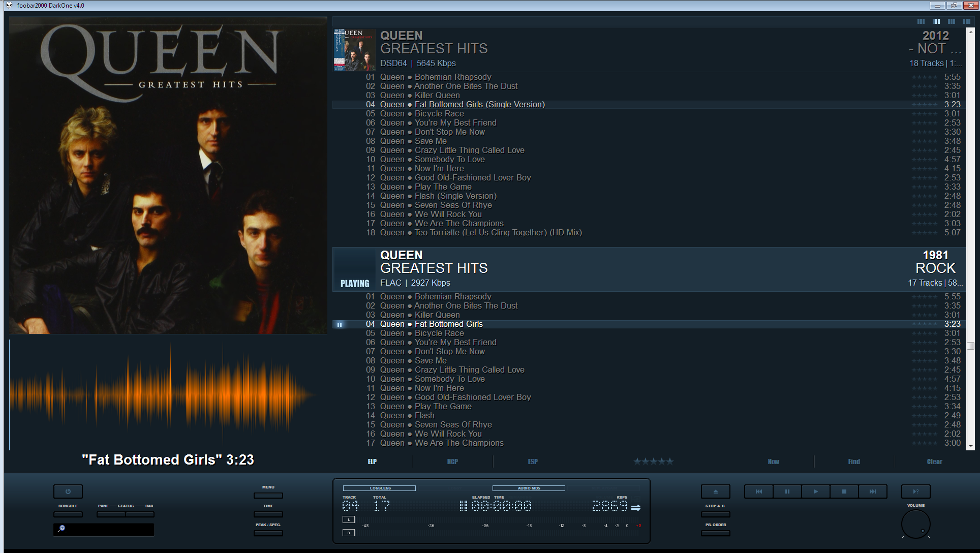Toggle the PEAK / SPEC. button

pyautogui.click(x=268, y=533)
